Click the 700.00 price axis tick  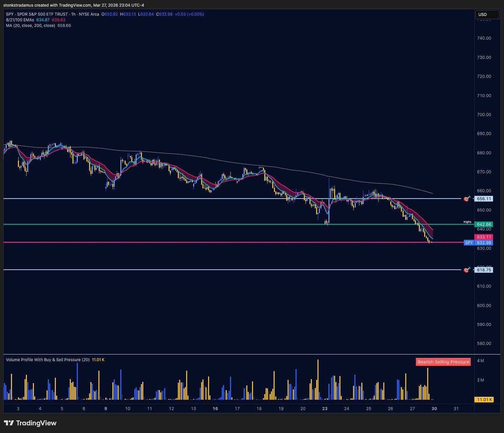tap(484, 115)
